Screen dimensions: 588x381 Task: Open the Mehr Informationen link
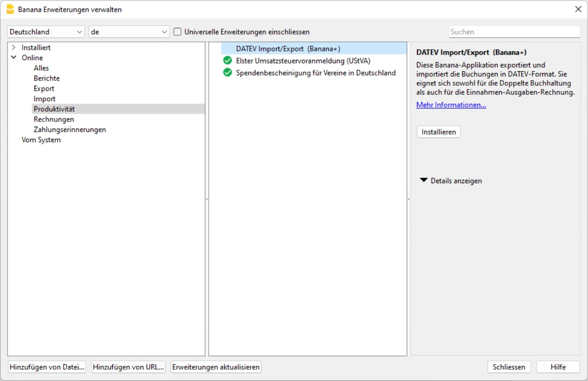click(x=451, y=105)
